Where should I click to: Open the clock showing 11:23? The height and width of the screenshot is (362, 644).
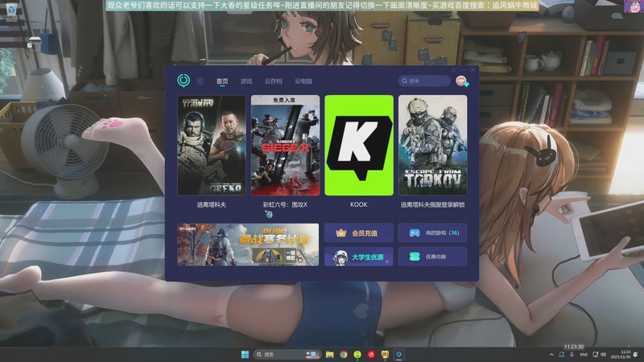pyautogui.click(x=621, y=355)
